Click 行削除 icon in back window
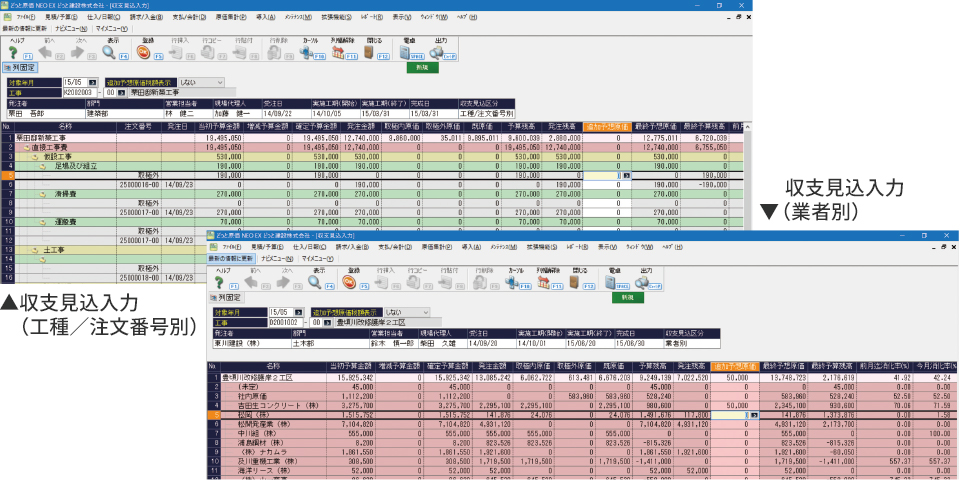Screen dimensions: 960x480 click(x=274, y=53)
